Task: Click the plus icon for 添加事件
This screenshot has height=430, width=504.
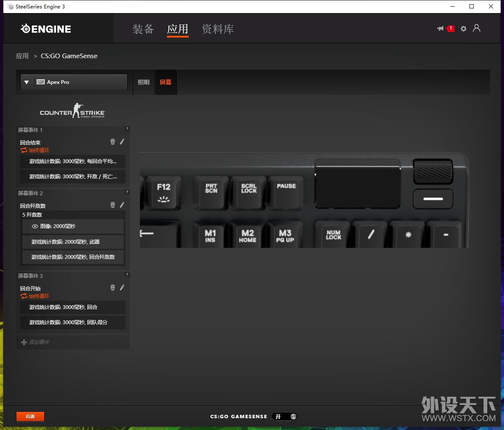Action: click(24, 342)
